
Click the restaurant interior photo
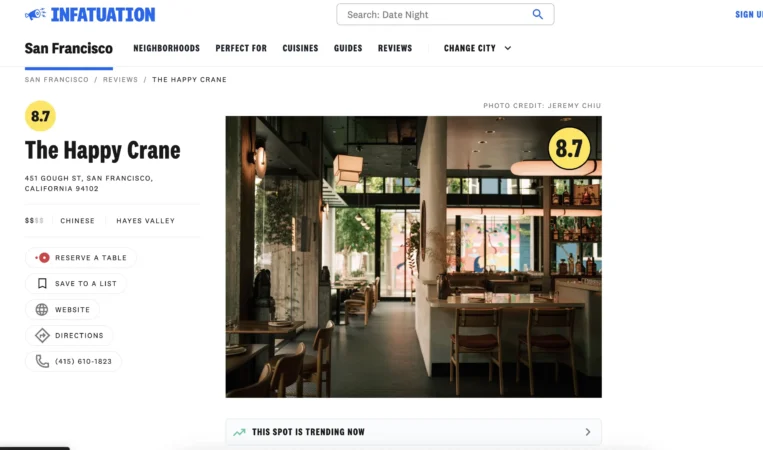(414, 257)
